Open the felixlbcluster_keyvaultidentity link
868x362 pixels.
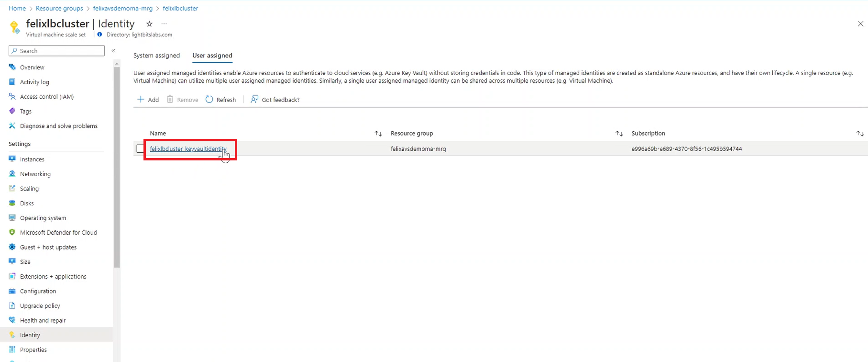coord(188,149)
